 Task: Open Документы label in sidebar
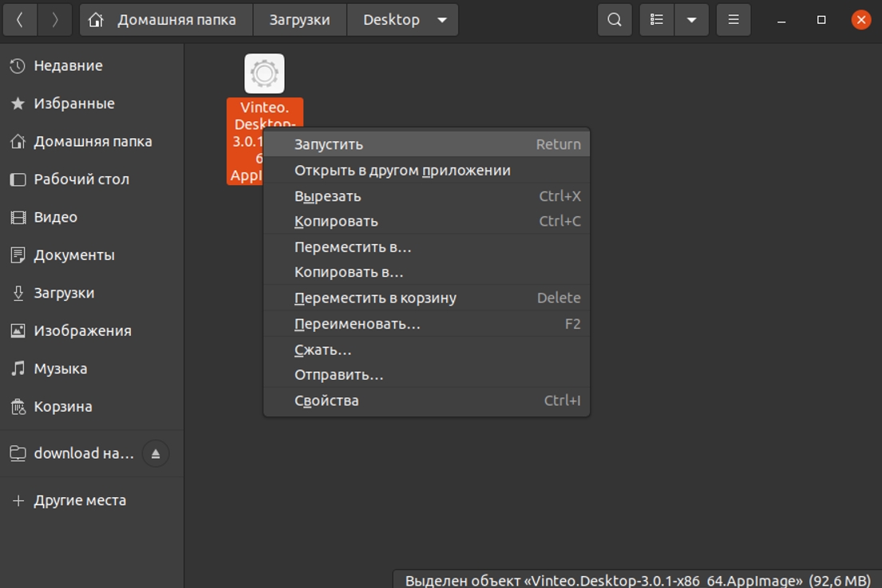(x=74, y=255)
